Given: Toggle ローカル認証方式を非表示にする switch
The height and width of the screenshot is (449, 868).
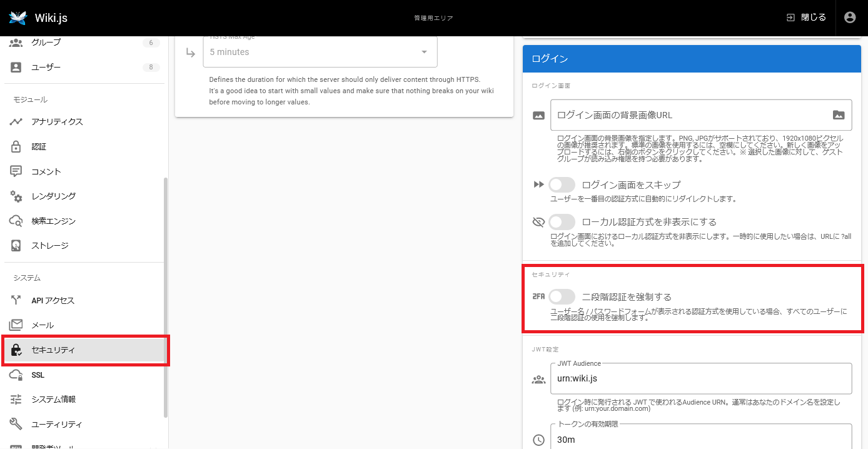Looking at the screenshot, I should tap(562, 222).
